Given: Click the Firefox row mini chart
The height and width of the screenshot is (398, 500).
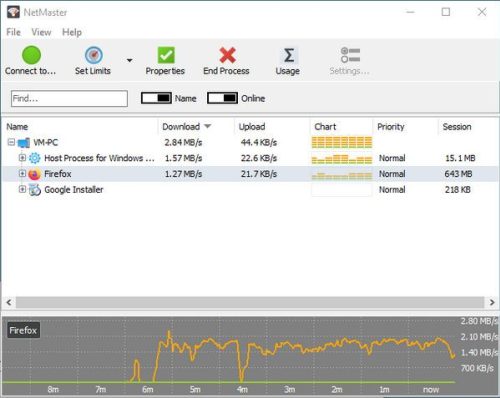Looking at the screenshot, I should tap(342, 174).
